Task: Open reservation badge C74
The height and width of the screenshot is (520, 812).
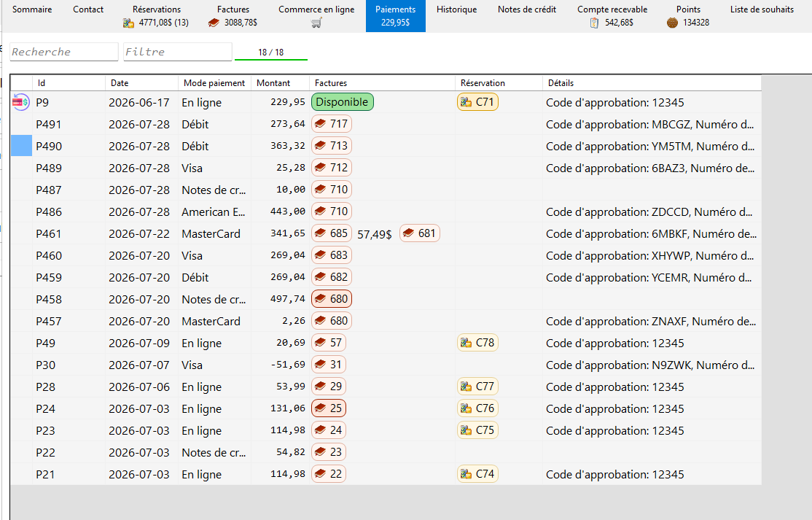Action: pos(477,474)
